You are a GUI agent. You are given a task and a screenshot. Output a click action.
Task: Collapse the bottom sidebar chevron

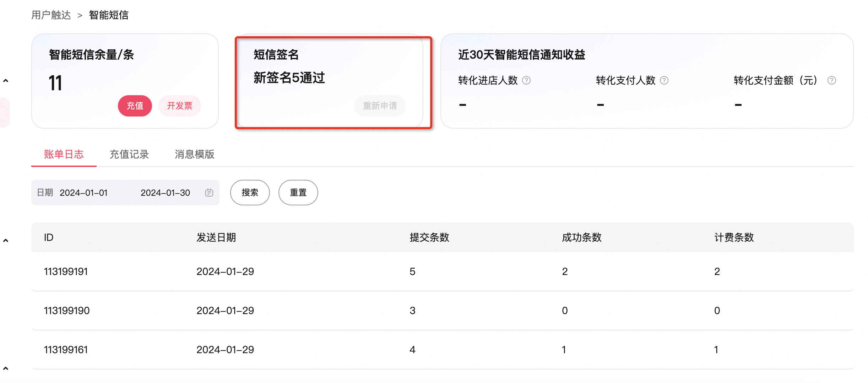click(x=6, y=369)
